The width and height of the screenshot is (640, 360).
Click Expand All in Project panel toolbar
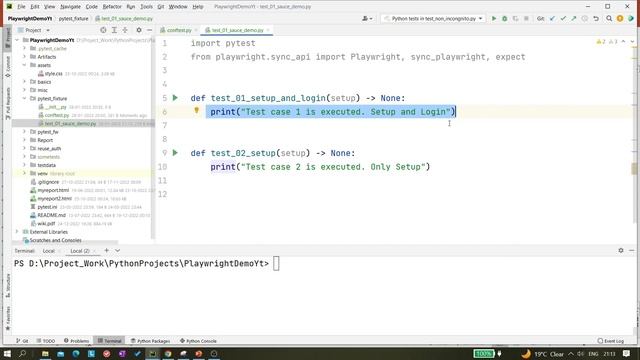[114, 30]
